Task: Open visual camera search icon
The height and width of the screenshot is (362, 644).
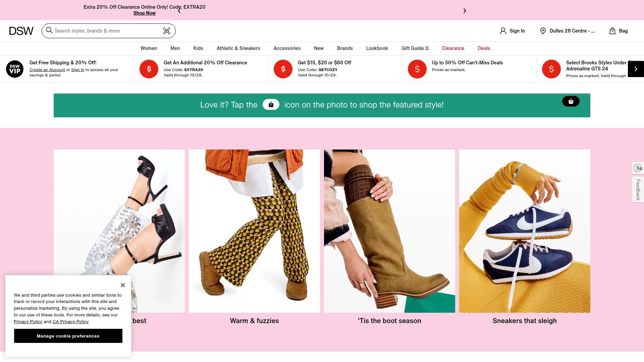Action: (x=167, y=31)
